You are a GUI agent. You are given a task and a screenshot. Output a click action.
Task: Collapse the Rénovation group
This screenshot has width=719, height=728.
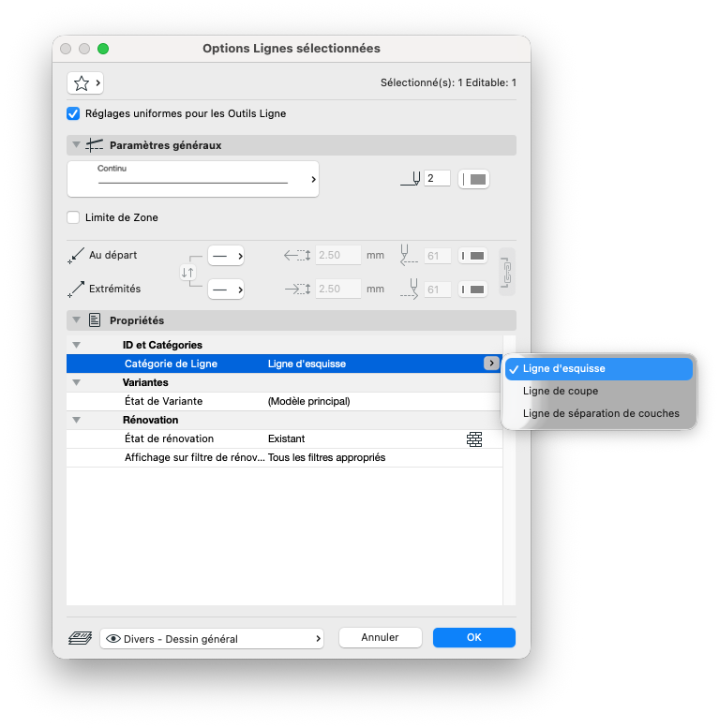[x=76, y=420]
